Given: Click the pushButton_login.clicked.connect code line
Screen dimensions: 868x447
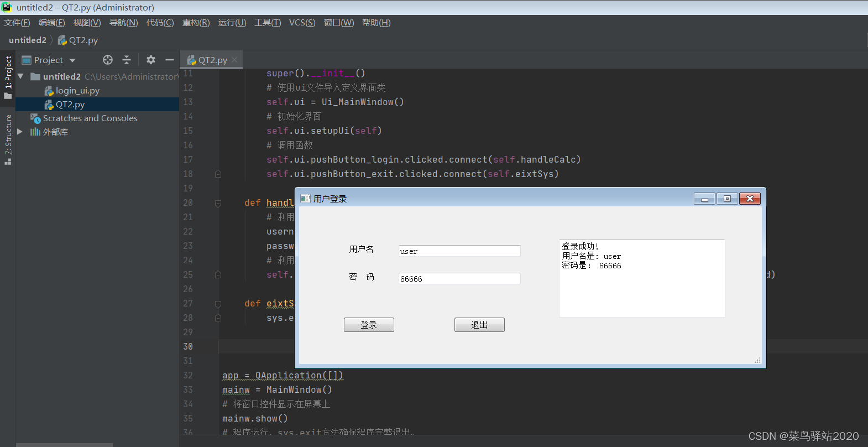Looking at the screenshot, I should (423, 160).
